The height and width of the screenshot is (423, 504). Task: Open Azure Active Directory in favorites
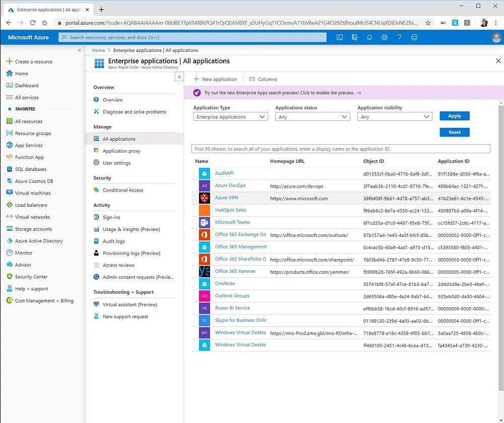[39, 241]
